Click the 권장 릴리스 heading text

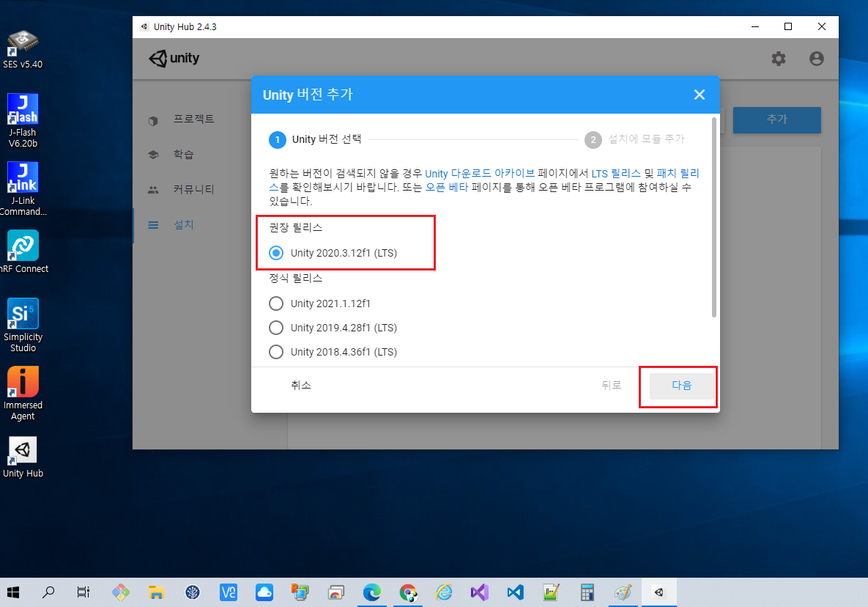tap(296, 227)
